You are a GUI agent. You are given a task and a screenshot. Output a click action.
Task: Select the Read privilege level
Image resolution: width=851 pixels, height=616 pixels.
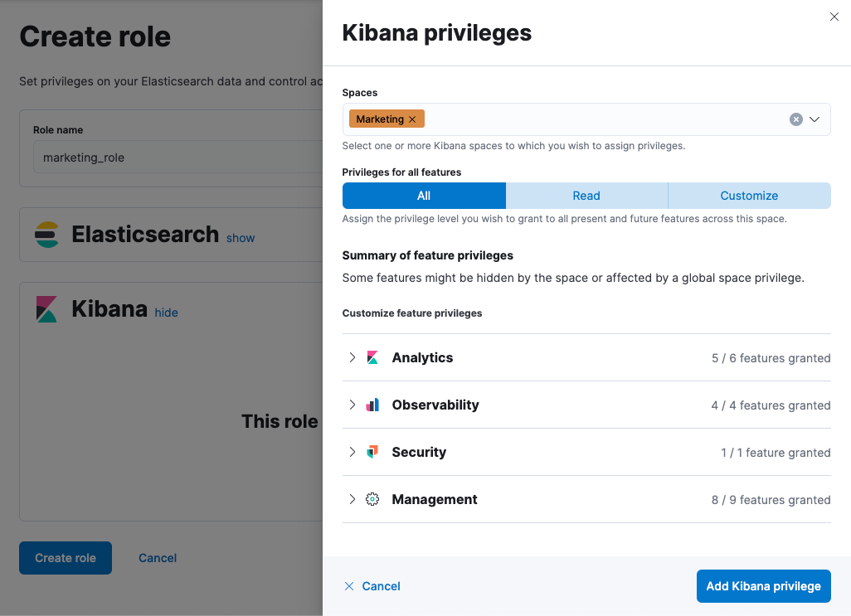(x=586, y=195)
